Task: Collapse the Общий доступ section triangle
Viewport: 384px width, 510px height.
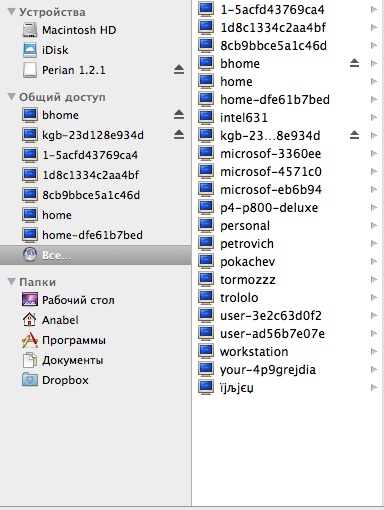Action: coord(11,97)
